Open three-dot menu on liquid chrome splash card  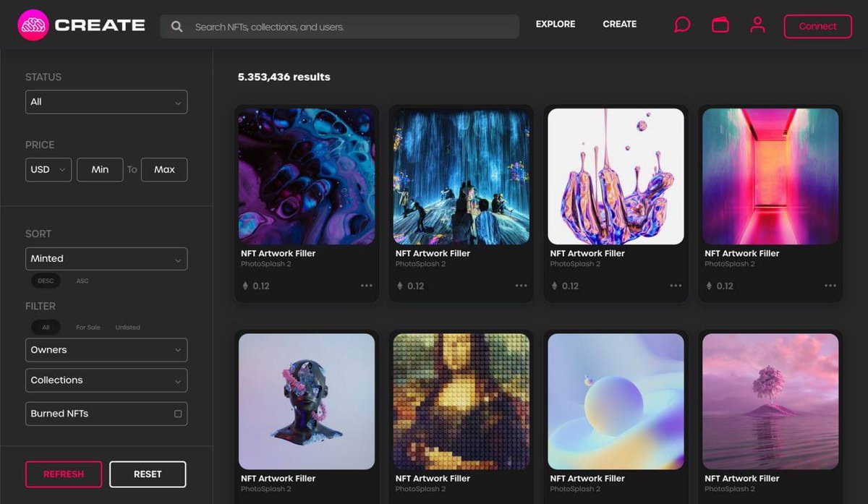[676, 286]
